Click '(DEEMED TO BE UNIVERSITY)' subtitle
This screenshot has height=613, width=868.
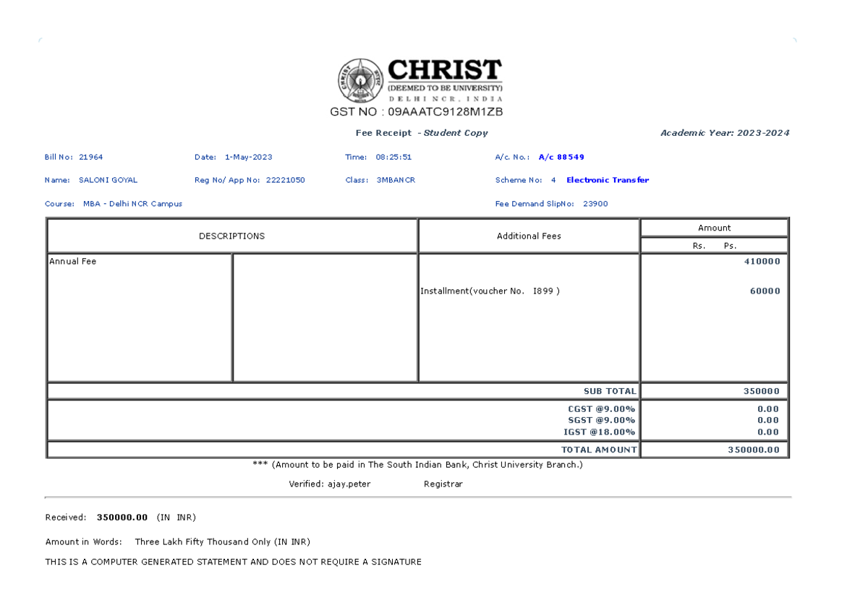[x=446, y=88]
